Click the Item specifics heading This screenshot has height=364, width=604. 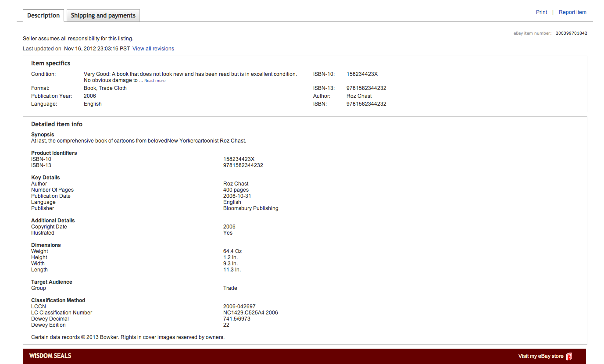tap(50, 63)
